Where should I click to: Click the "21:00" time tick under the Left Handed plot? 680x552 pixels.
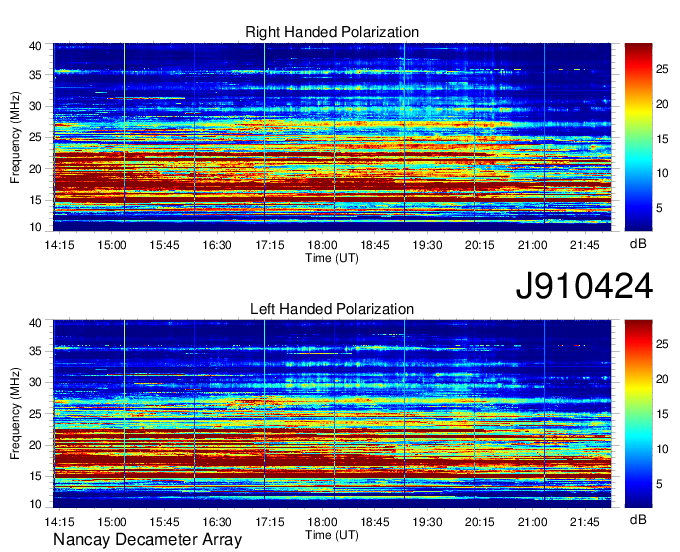[x=533, y=522]
